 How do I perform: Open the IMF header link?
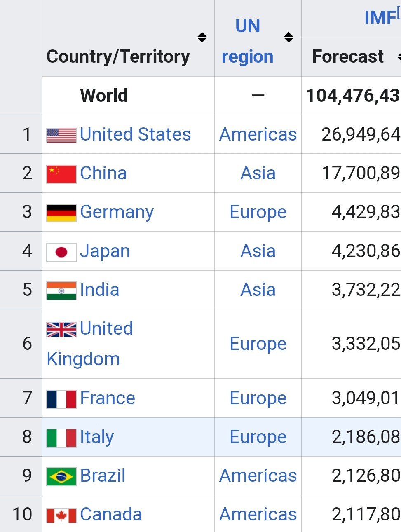tap(380, 18)
